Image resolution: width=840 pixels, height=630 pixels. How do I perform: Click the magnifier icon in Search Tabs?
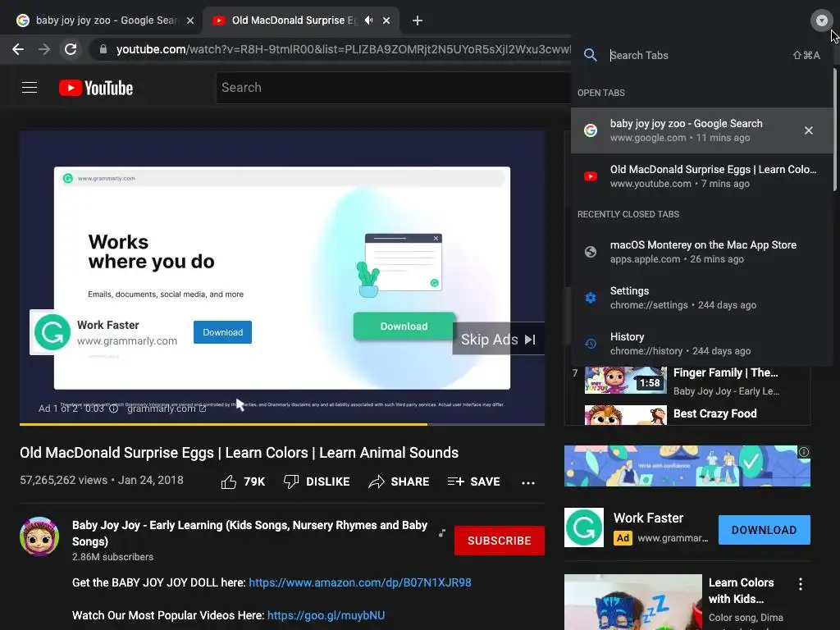coord(591,55)
